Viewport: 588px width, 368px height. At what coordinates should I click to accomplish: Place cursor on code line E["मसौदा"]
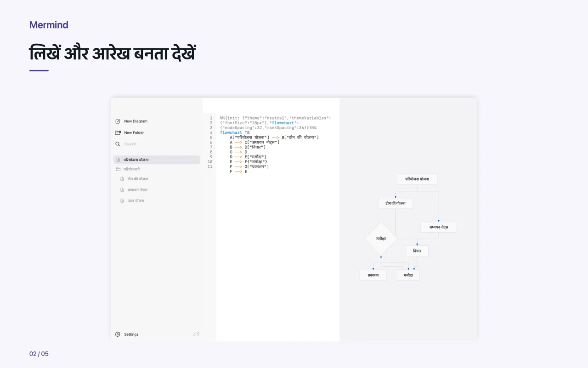point(248,157)
